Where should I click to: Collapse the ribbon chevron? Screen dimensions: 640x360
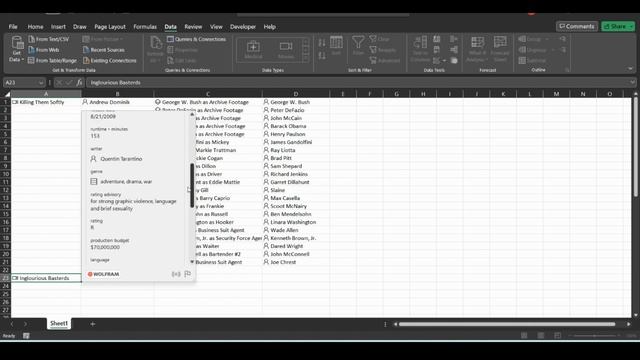click(630, 69)
